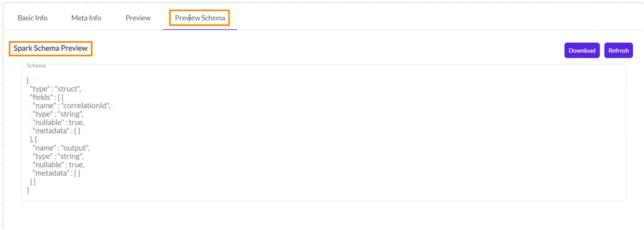The image size is (644, 230).
Task: Click the "type" : "struct" line
Action: [55, 89]
